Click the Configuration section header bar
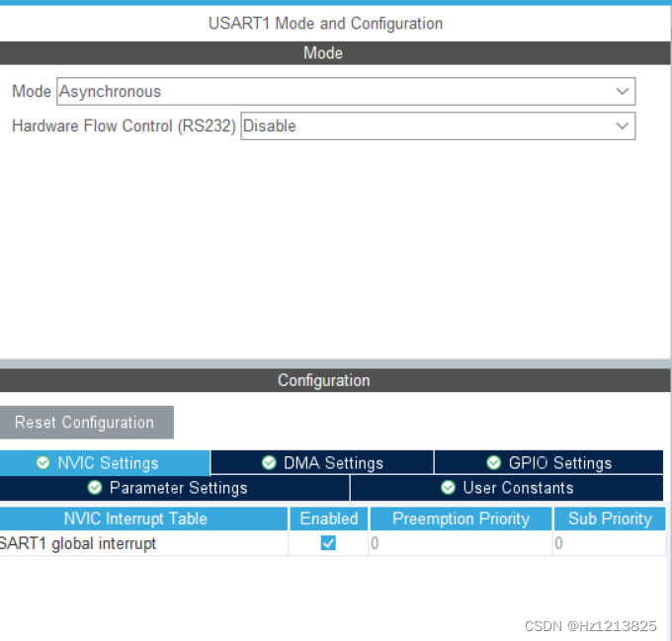Screen dimensions: 672x641 click(x=335, y=380)
